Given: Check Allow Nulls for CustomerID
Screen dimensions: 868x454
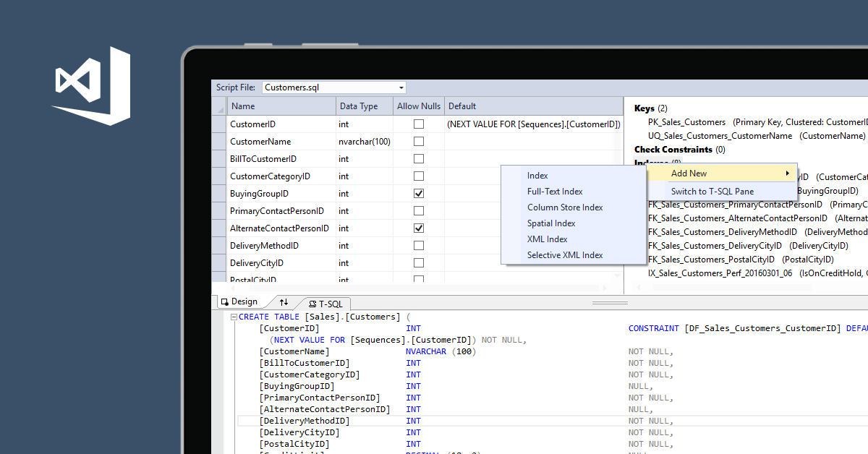Looking at the screenshot, I should (418, 124).
